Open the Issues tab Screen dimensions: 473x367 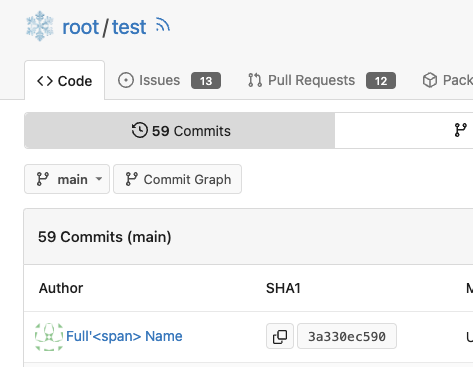point(169,80)
